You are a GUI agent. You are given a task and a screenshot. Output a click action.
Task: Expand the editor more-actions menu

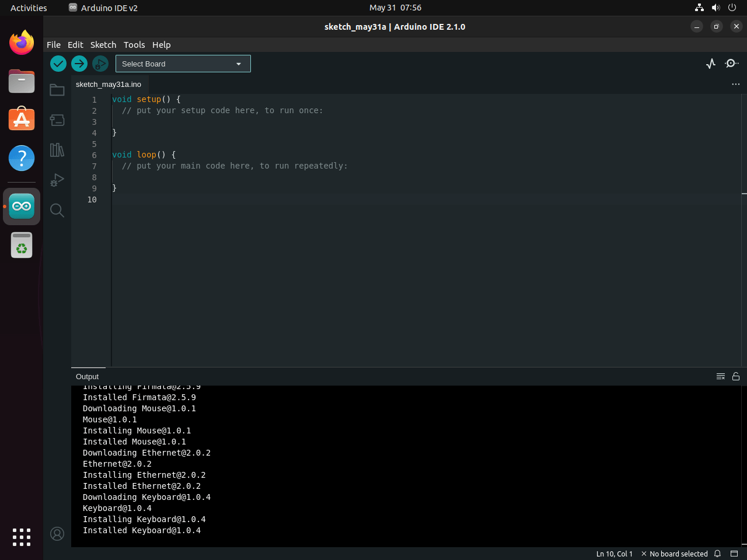point(736,84)
